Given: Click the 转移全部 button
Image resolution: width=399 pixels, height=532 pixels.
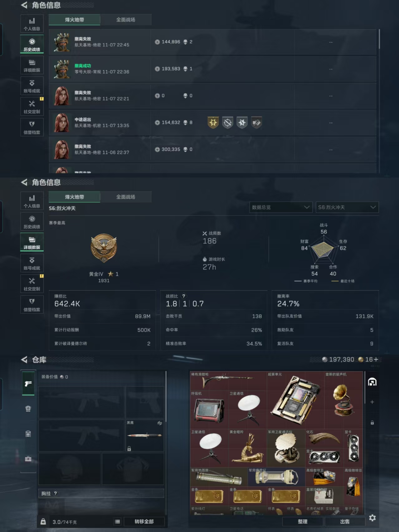Looking at the screenshot, I should (x=144, y=521).
